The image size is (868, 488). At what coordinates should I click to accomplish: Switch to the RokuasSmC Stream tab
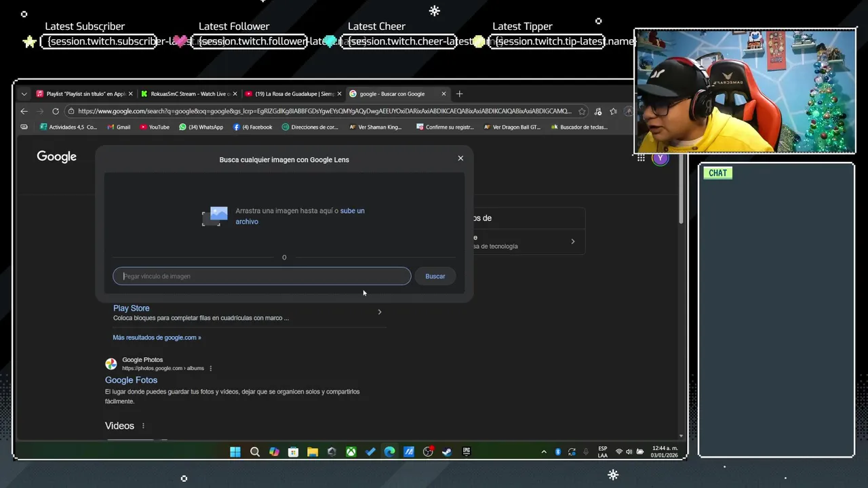(x=190, y=94)
